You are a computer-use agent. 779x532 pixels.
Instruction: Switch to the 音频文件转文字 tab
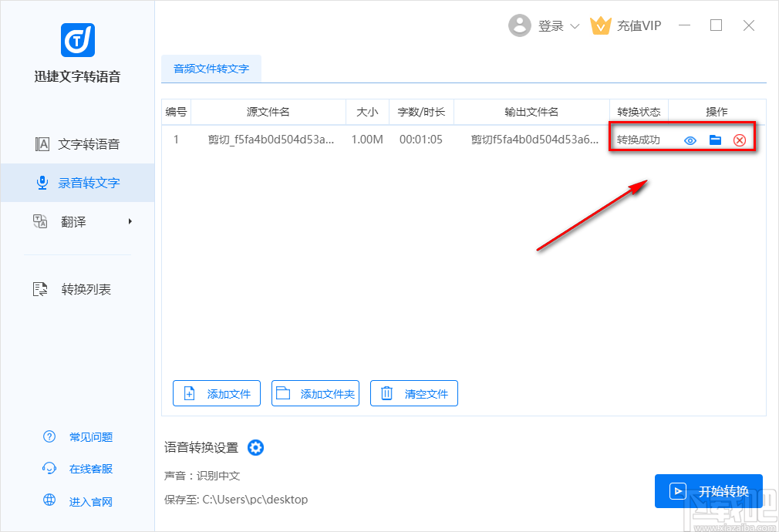[x=211, y=69]
